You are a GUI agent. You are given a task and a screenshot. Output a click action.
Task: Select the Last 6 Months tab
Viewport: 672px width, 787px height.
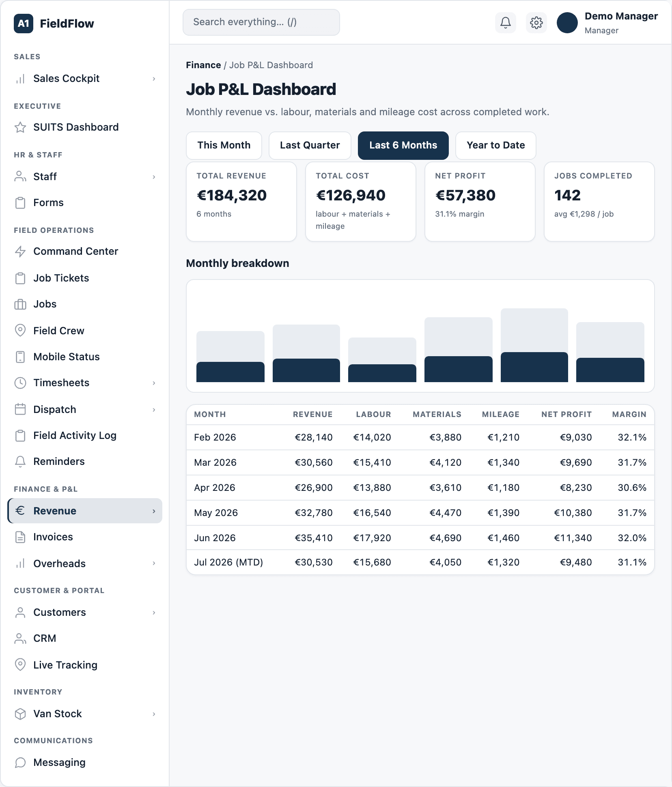point(403,146)
